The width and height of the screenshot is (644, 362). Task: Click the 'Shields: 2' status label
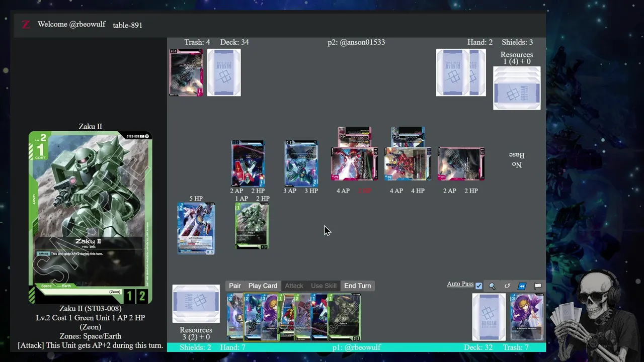(195, 347)
